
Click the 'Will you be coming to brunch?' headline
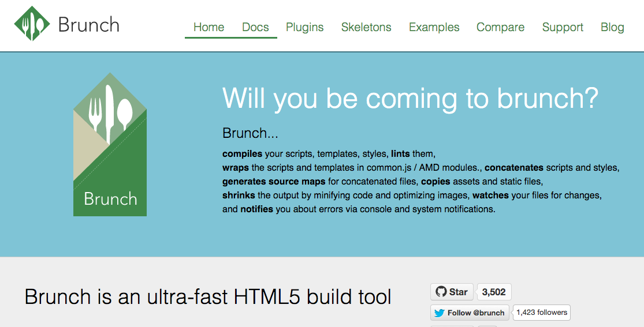pyautogui.click(x=410, y=99)
